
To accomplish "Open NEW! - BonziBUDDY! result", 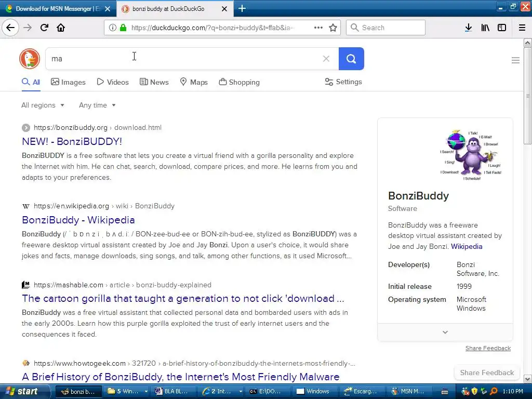I will coord(72,141).
